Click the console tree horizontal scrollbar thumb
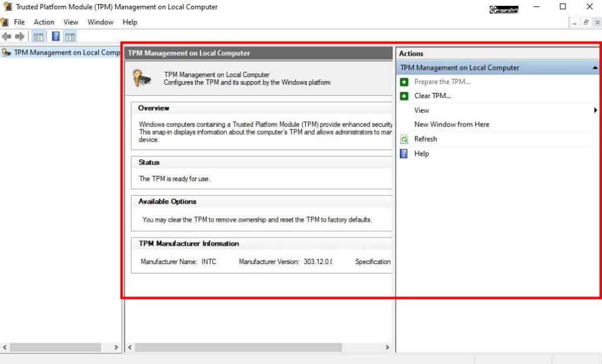This screenshot has width=602, height=364. pyautogui.click(x=56, y=347)
